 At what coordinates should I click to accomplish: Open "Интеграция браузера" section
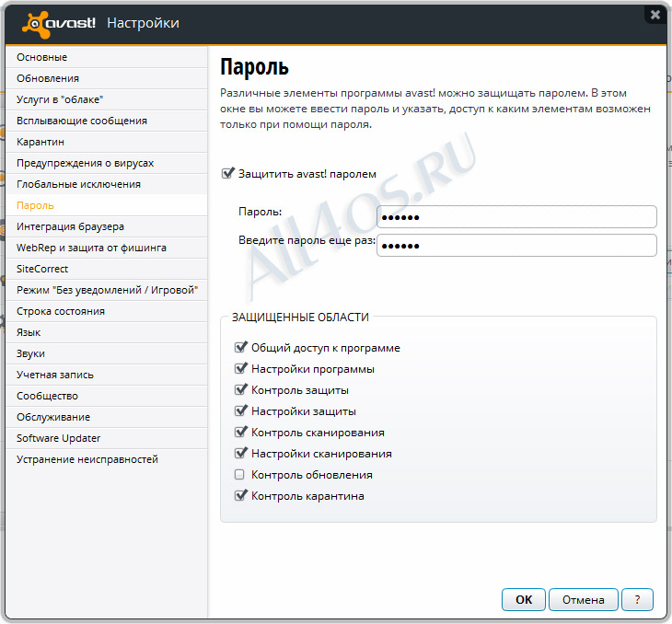[107, 226]
